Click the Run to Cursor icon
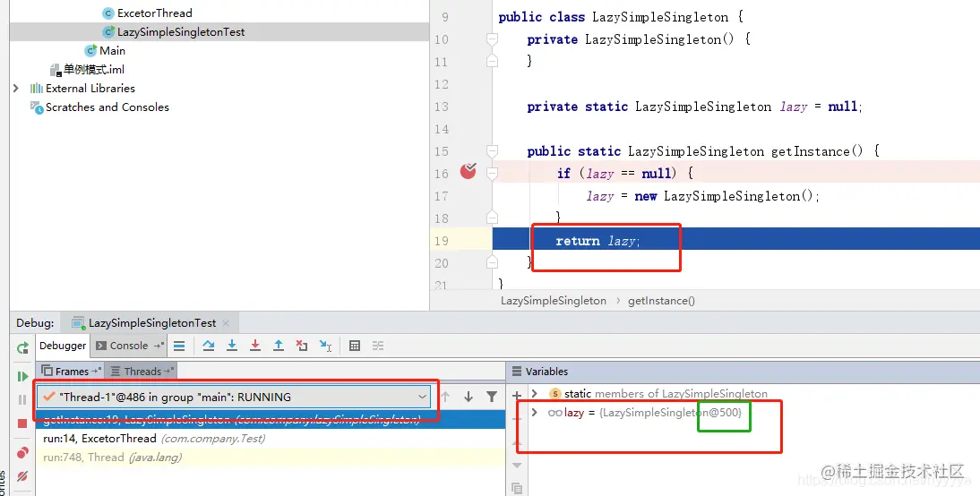Viewport: 980px width, 496px height. click(326, 346)
